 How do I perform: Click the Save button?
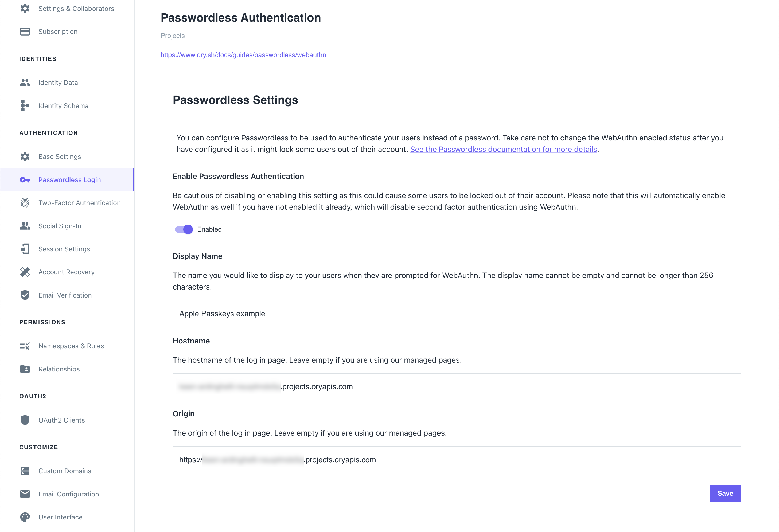point(725,493)
